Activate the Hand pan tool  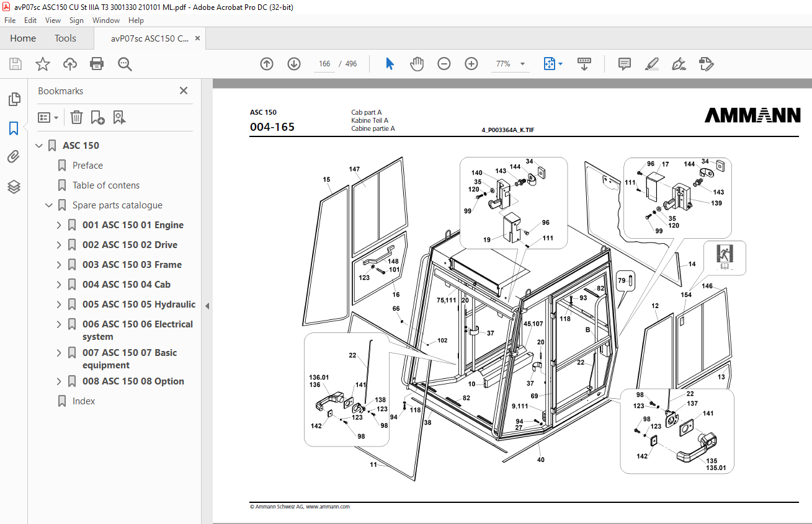417,64
